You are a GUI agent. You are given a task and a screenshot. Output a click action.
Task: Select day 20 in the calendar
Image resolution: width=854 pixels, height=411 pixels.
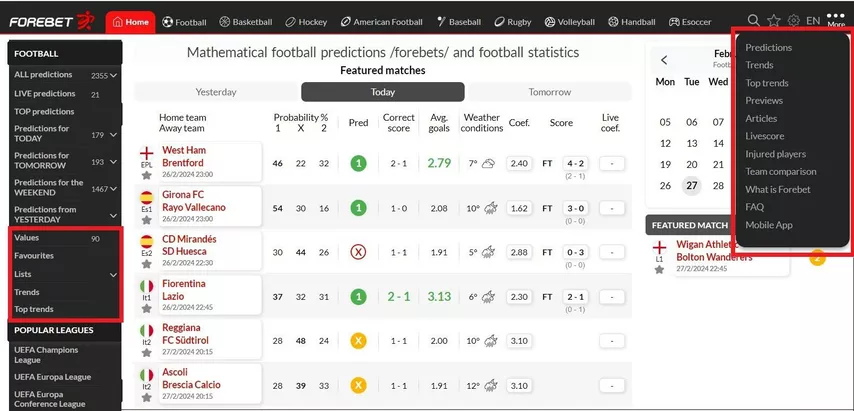[x=692, y=164]
